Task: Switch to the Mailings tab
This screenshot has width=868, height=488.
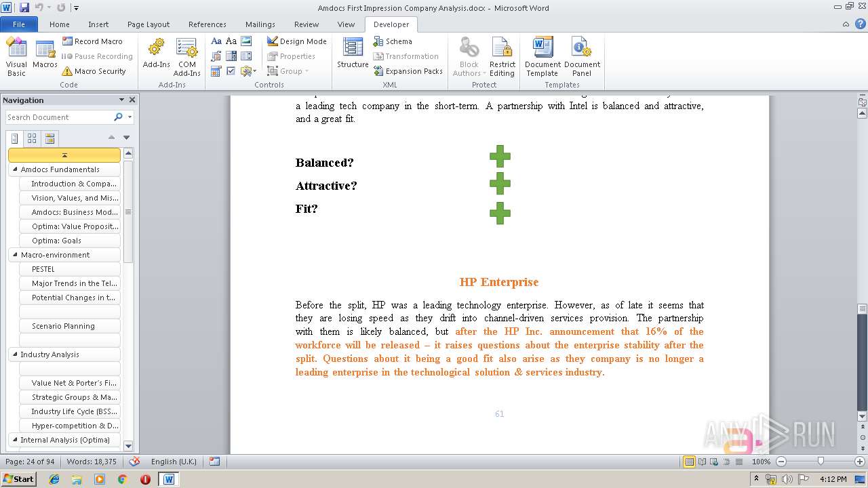Action: click(x=260, y=24)
